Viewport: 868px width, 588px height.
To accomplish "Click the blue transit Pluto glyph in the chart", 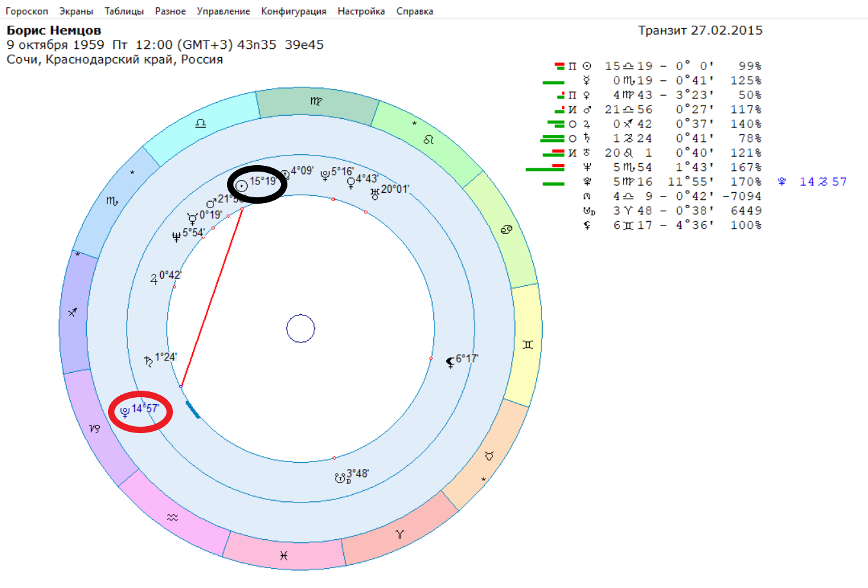I will click(125, 411).
